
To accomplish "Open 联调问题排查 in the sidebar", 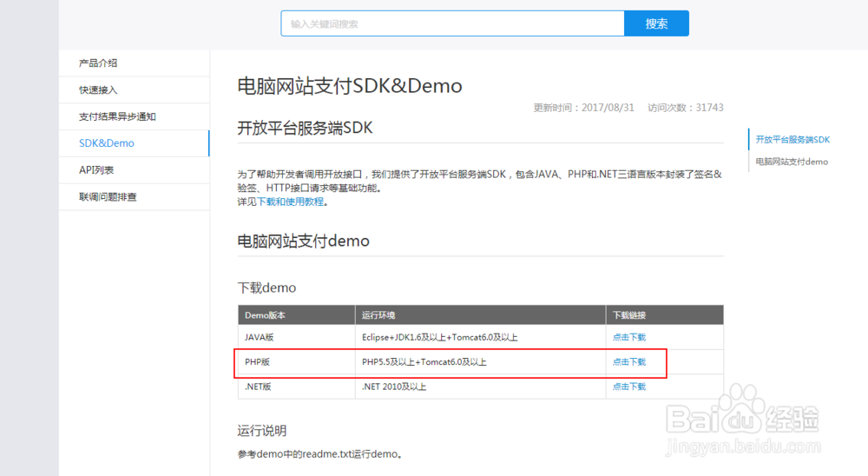I will pyautogui.click(x=108, y=197).
